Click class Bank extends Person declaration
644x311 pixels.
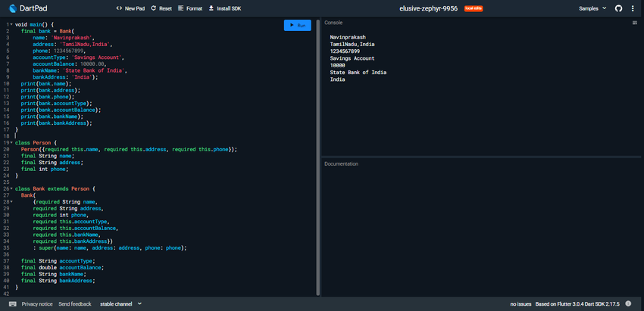(55, 188)
